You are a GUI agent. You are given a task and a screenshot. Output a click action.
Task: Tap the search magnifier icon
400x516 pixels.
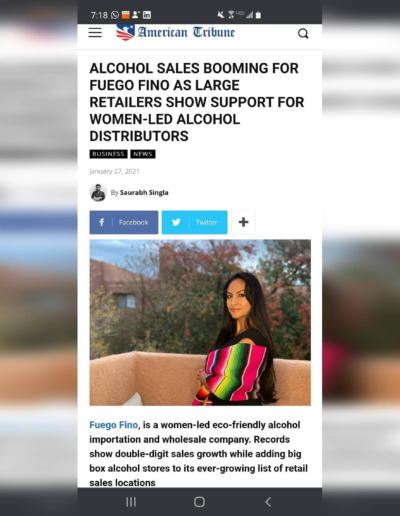303,34
